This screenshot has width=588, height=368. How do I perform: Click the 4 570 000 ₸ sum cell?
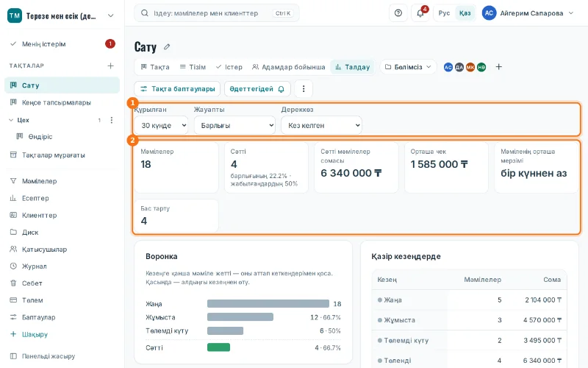click(x=542, y=320)
